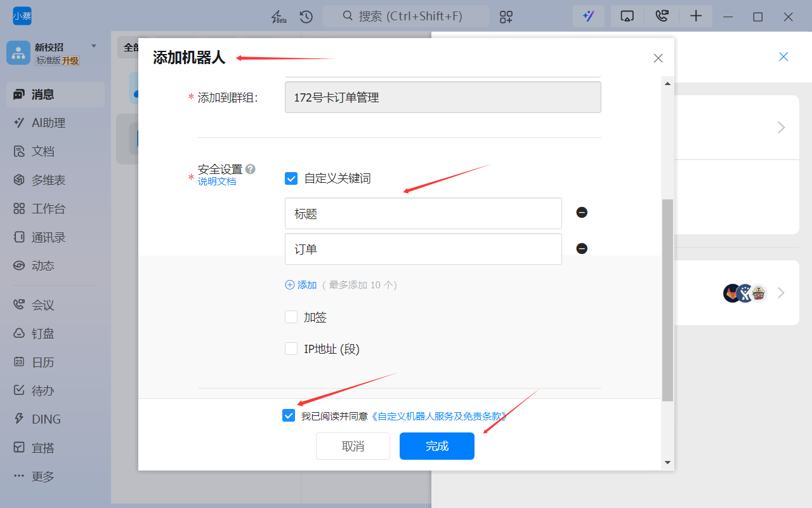The width and height of the screenshot is (812, 508).
Task: Uncheck the 自定义关键词 checkbox
Action: 291,178
